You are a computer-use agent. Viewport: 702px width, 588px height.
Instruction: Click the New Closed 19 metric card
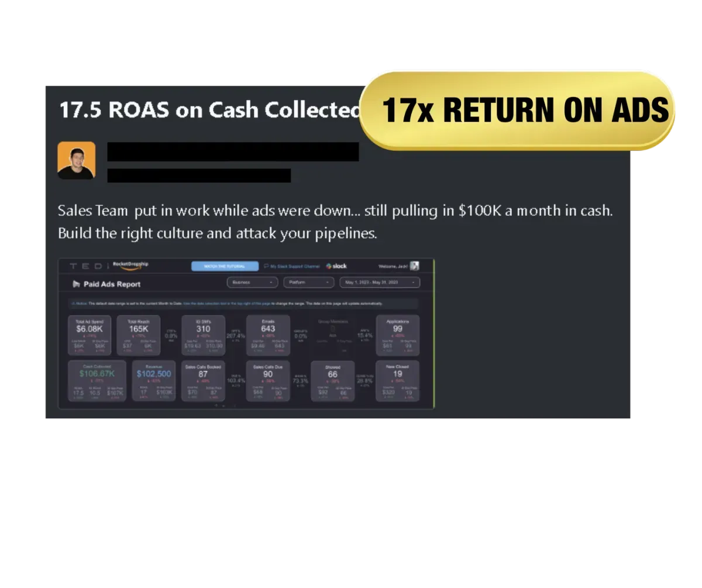point(398,381)
